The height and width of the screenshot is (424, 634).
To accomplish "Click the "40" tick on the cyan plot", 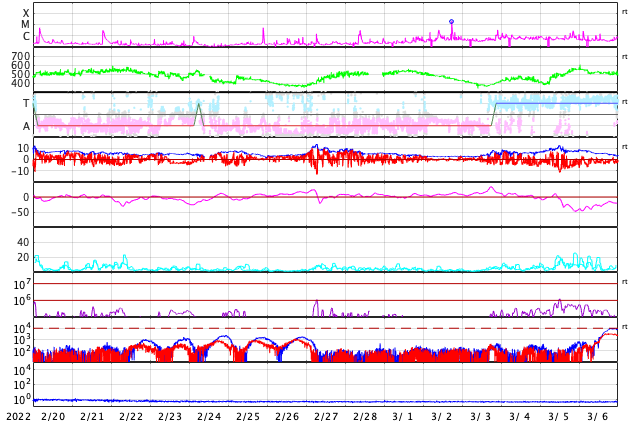I will click(24, 242).
